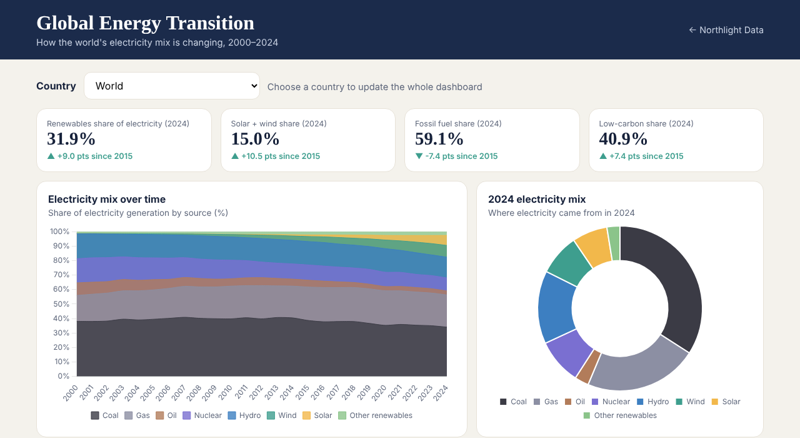Toggle Solar in area chart legend
Screen dimensions: 800x438
[317, 416]
